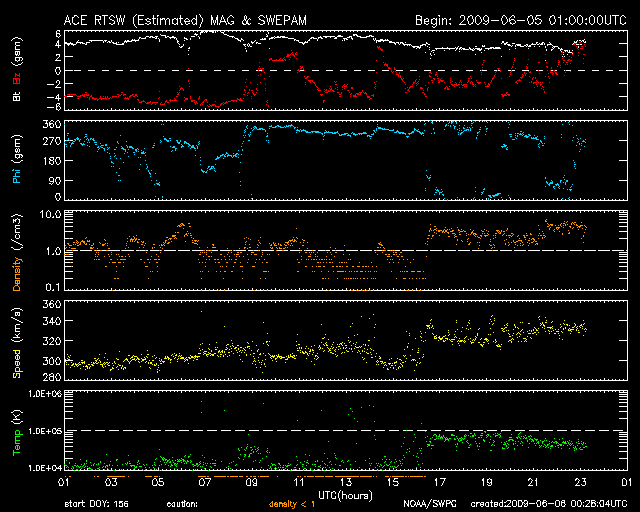Click the '270' tick on the Phi axis
Image resolution: width=640 pixels, height=512 pixels.
click(x=52, y=141)
